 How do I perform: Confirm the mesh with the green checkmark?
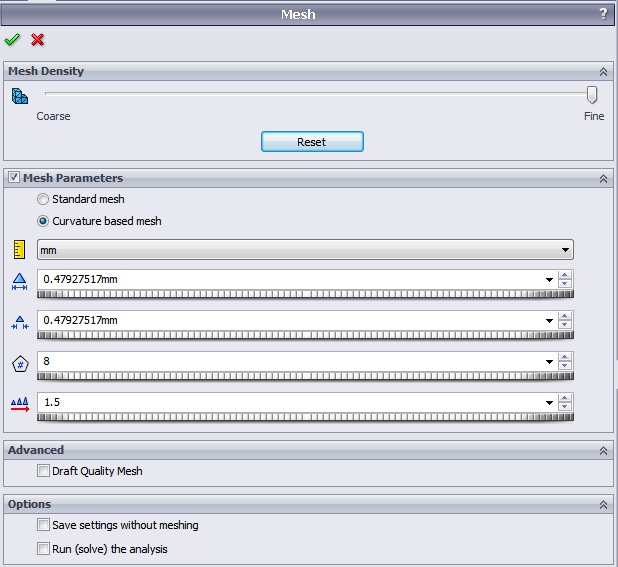point(12,39)
